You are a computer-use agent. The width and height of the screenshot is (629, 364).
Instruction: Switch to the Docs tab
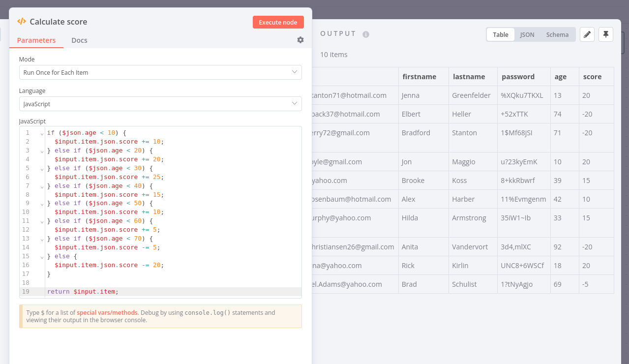[x=79, y=40]
